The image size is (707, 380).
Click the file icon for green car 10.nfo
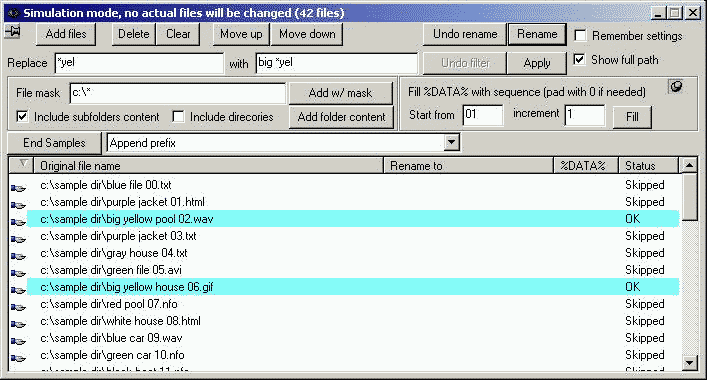tap(18, 358)
